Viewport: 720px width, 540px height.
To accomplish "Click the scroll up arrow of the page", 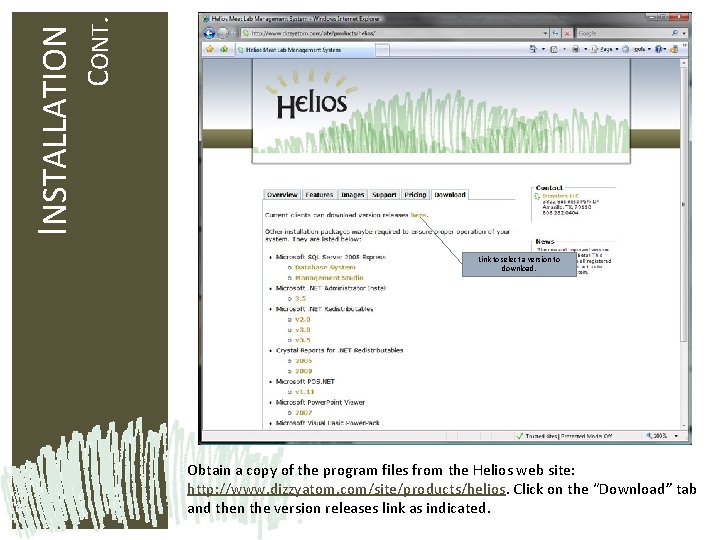I will pos(684,63).
